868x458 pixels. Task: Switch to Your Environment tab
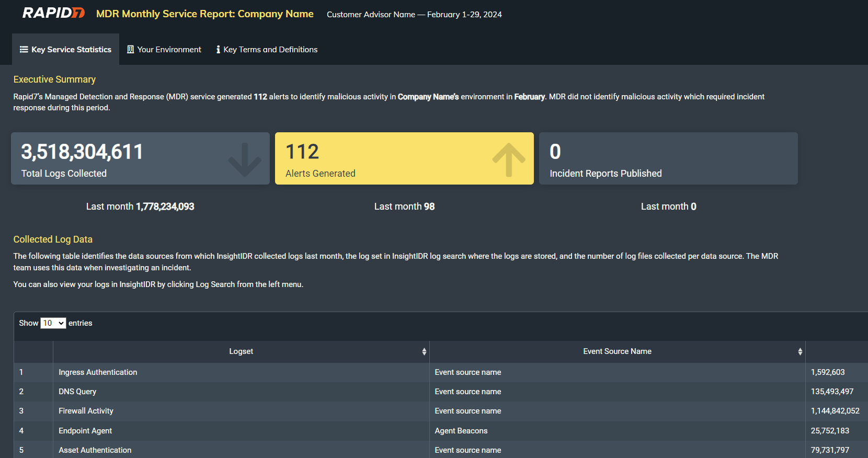(164, 50)
